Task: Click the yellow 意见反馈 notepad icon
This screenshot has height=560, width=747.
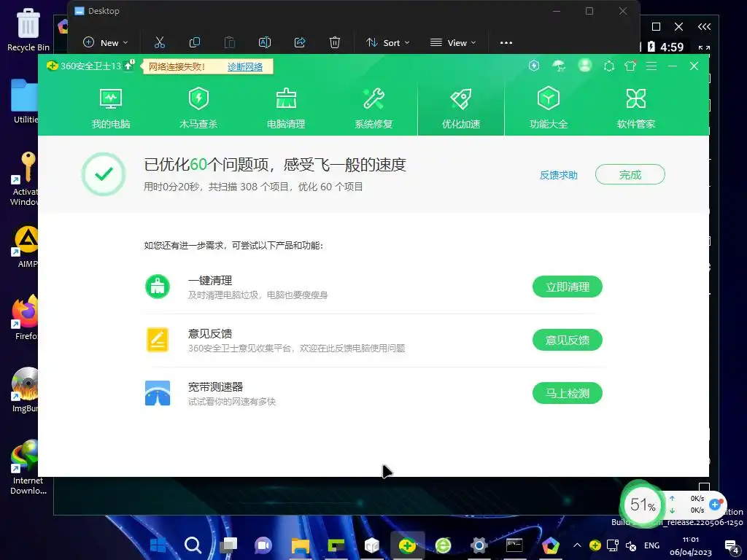Action: (x=158, y=340)
